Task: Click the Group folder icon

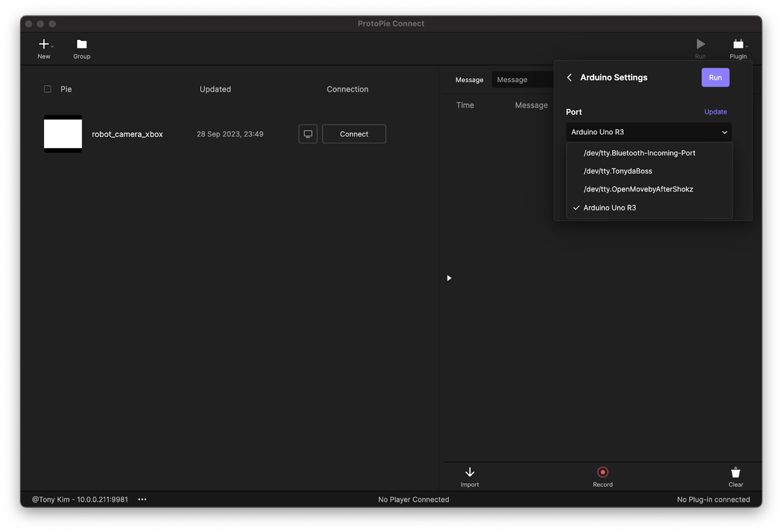Action: click(82, 44)
